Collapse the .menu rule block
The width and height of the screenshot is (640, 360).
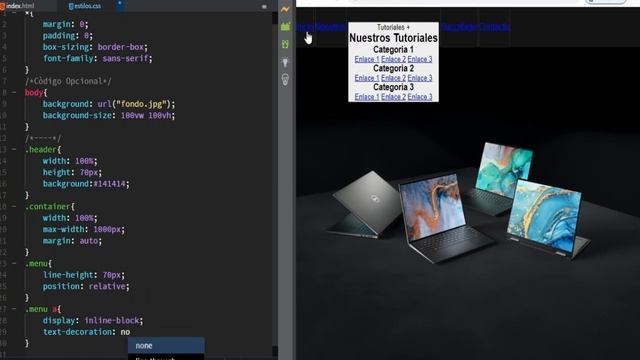tap(14, 264)
